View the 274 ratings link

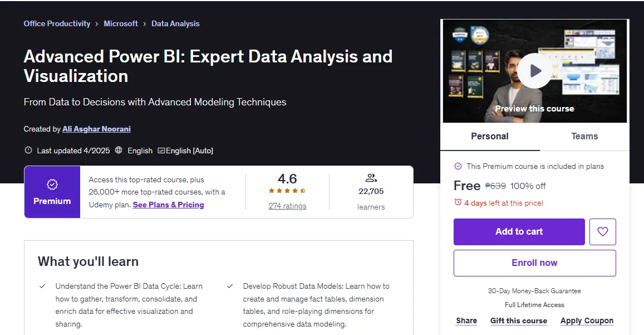pos(288,206)
